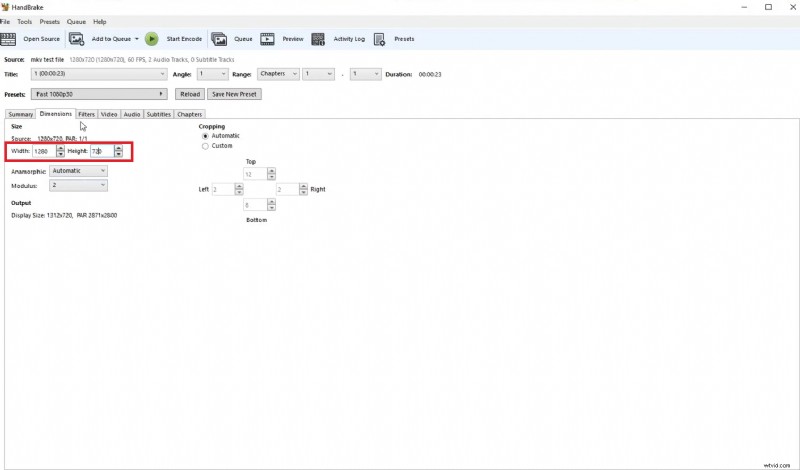The image size is (800, 470).
Task: Click the HandBrake app logo icon
Action: 5,7
